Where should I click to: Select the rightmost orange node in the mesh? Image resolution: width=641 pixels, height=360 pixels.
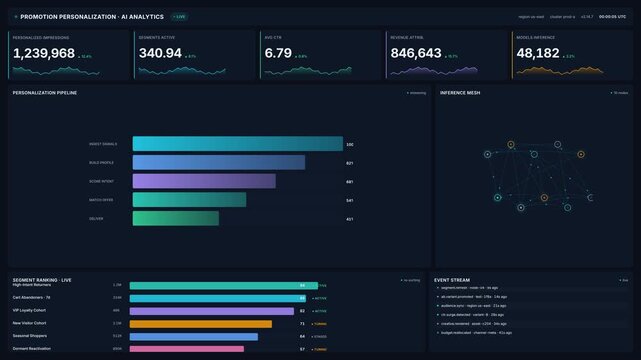click(581, 154)
